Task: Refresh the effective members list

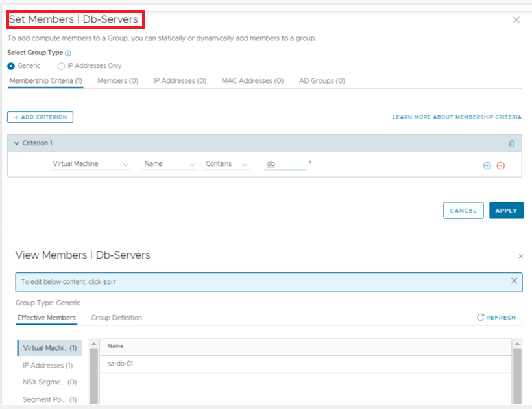Action: (496, 318)
